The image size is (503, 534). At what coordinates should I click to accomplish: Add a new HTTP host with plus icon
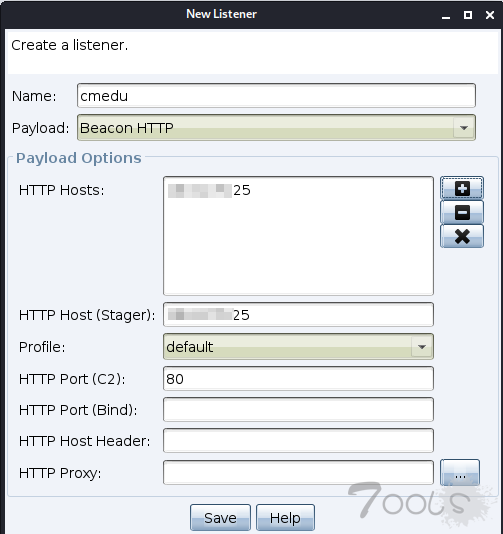[462, 188]
